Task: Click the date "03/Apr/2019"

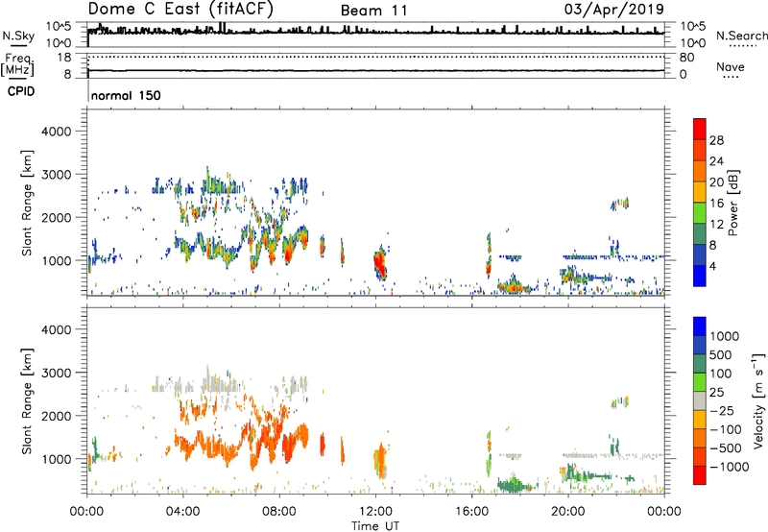Action: point(614,10)
